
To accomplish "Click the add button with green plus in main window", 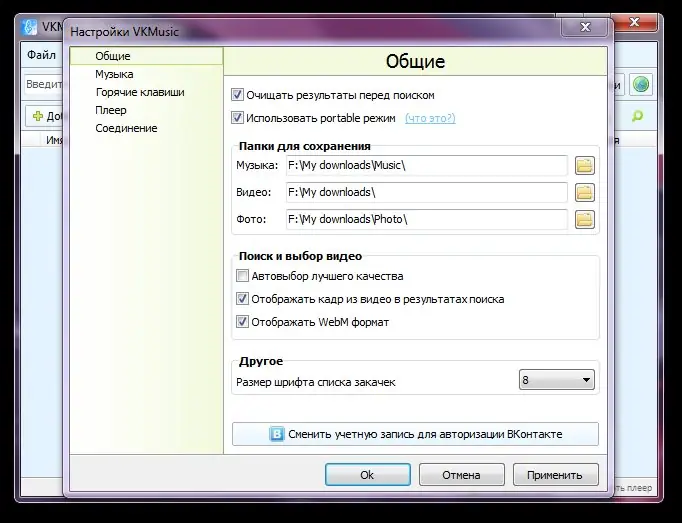I will (44, 116).
